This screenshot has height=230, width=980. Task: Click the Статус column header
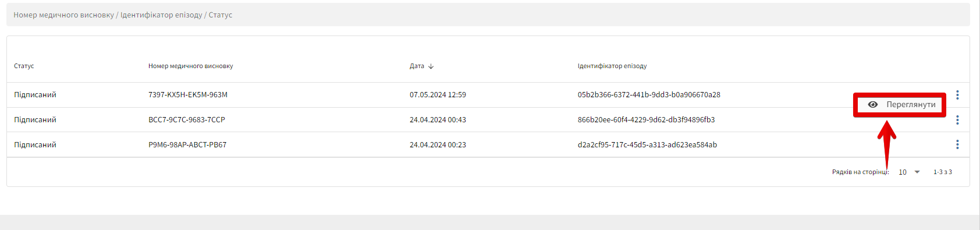click(24, 66)
